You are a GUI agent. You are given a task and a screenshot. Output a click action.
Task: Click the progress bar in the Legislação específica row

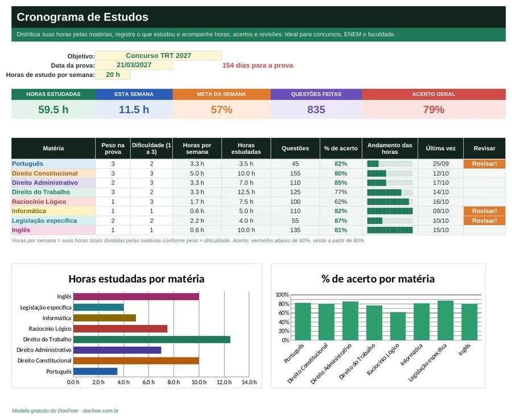[x=390, y=221]
